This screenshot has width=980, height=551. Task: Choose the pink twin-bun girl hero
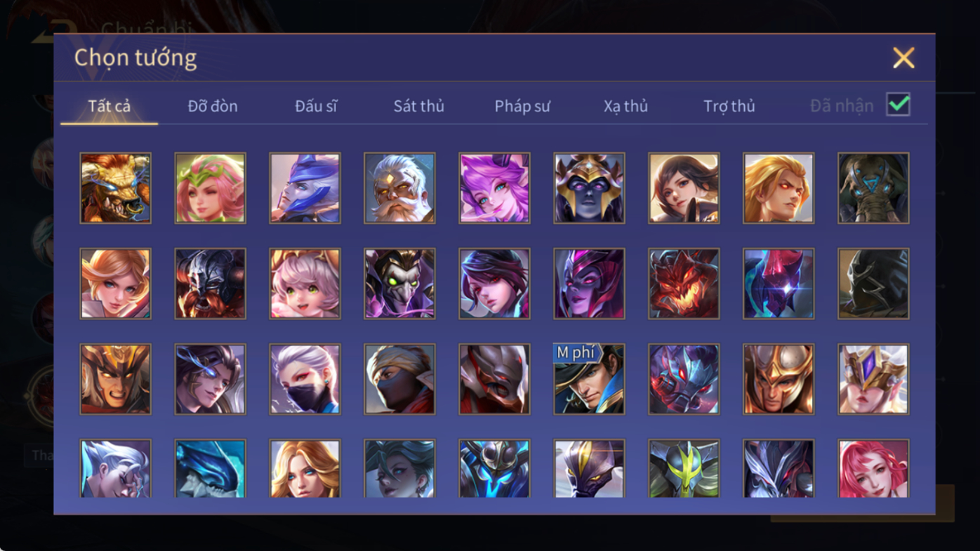[305, 284]
